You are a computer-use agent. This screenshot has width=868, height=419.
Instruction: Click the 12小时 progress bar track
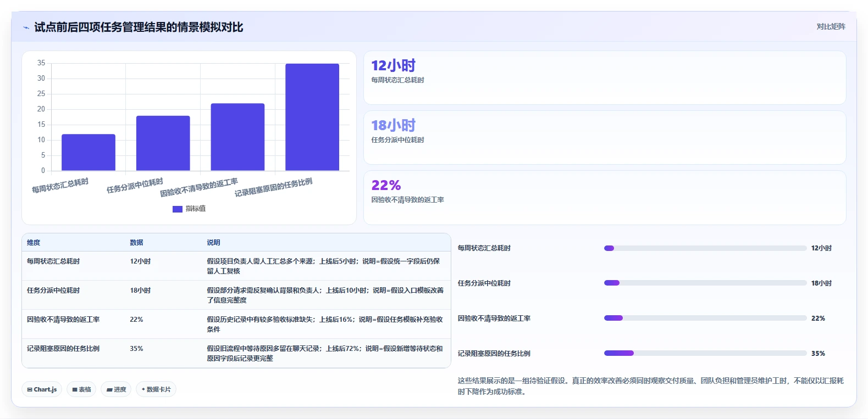[x=705, y=248]
